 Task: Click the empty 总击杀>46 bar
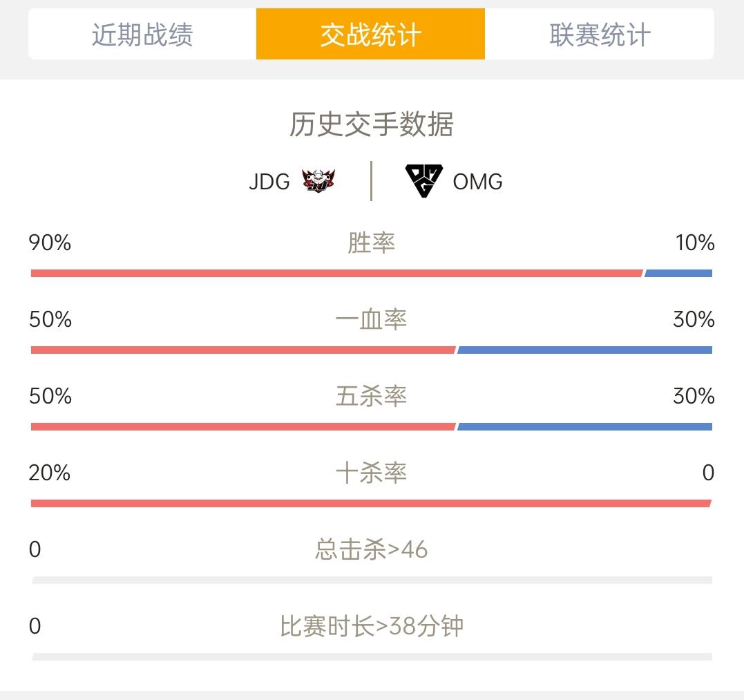(x=372, y=580)
